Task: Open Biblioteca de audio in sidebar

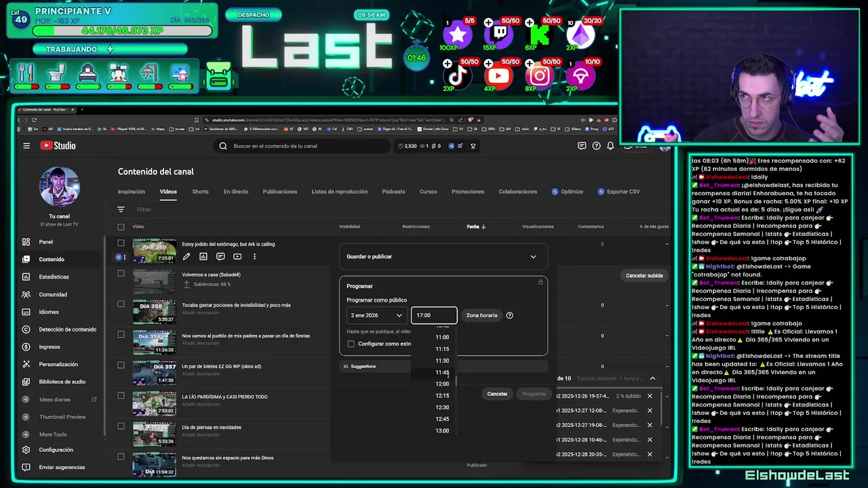Action: (61, 382)
